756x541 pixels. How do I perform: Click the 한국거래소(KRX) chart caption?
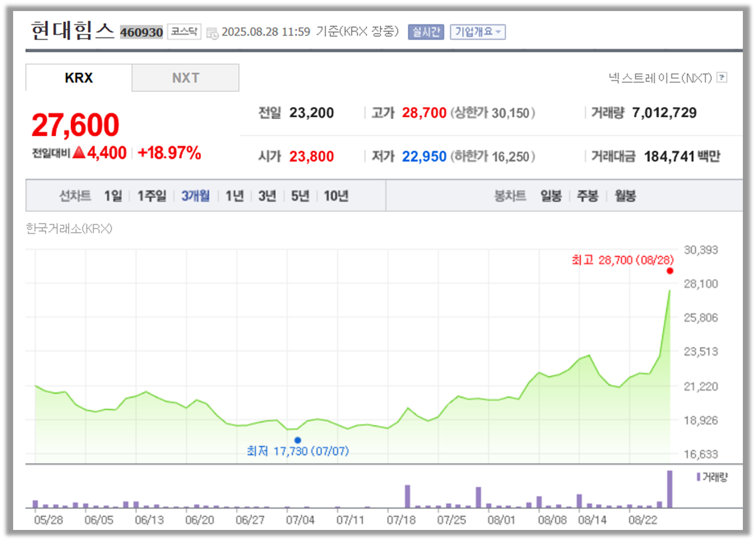tap(69, 228)
